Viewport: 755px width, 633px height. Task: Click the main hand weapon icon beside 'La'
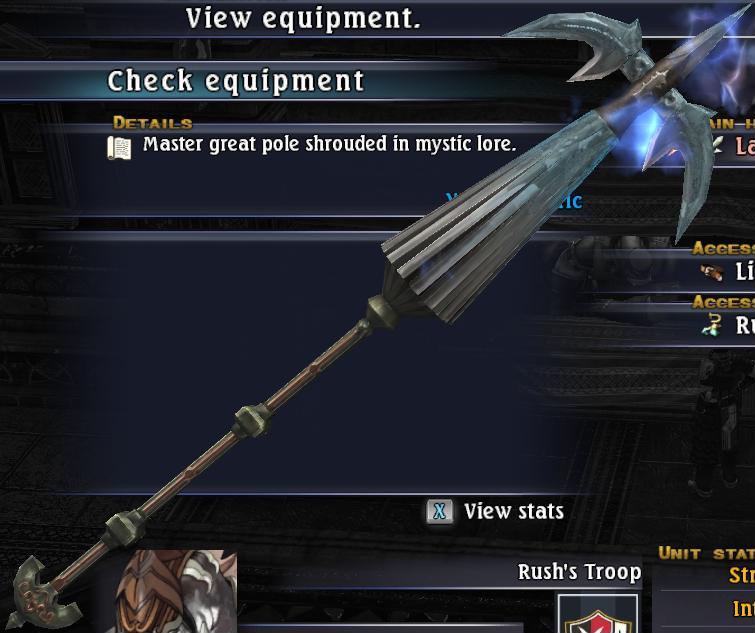coord(716,145)
